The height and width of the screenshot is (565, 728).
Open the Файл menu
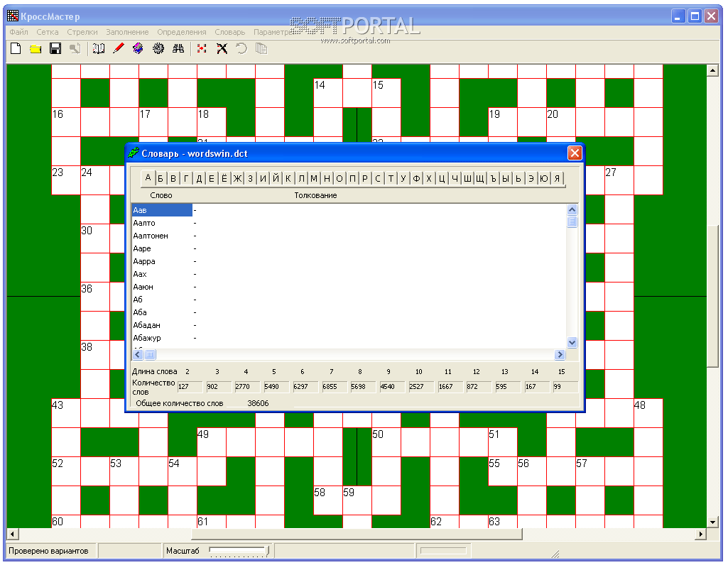click(x=18, y=32)
